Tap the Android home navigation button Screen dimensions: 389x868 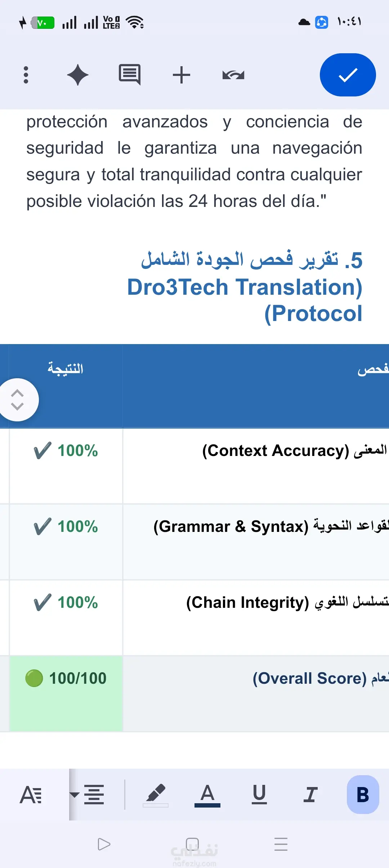[x=192, y=844]
